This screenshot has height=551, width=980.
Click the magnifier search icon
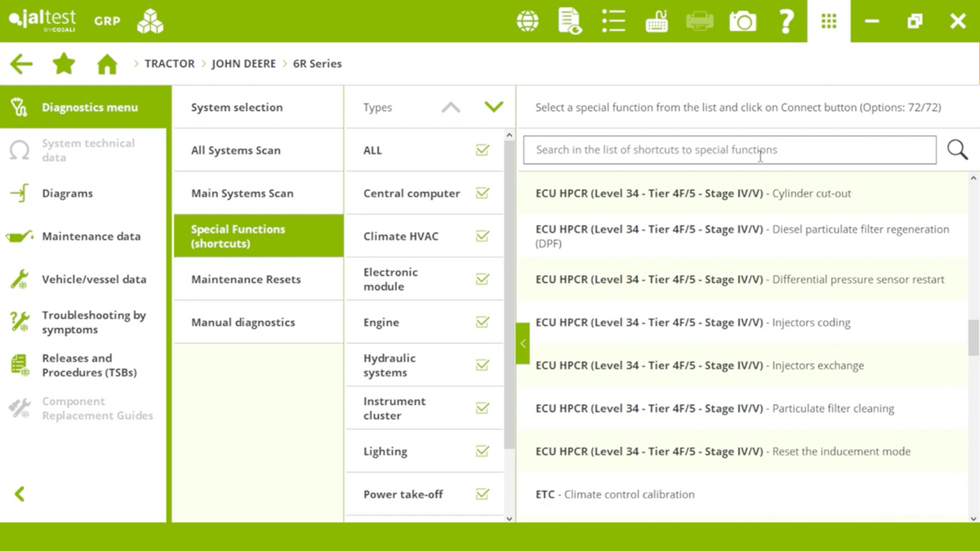coord(957,149)
